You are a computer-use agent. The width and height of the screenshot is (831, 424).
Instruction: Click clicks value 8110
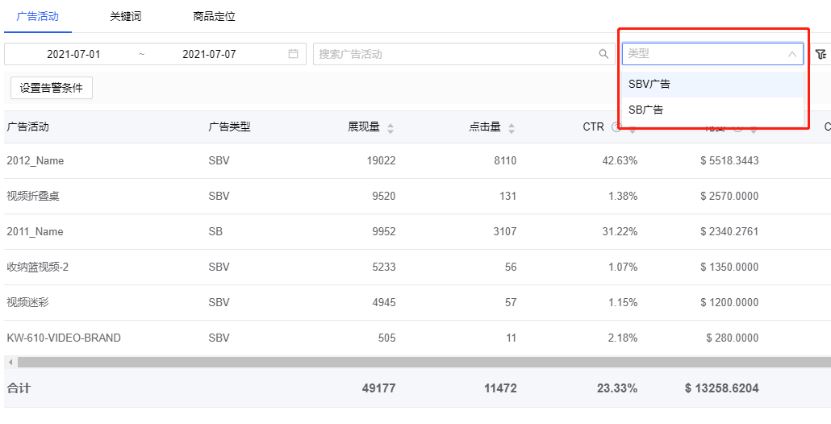[x=505, y=161]
